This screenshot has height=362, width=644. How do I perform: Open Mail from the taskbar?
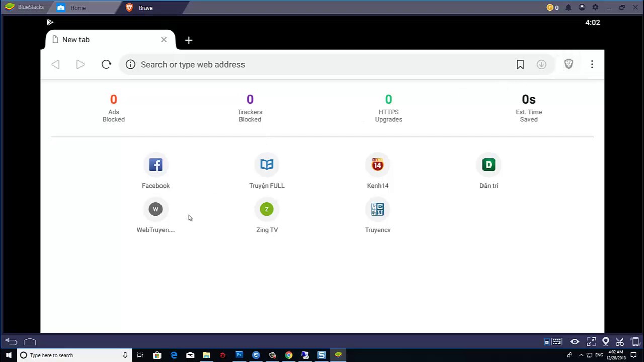pyautogui.click(x=190, y=355)
